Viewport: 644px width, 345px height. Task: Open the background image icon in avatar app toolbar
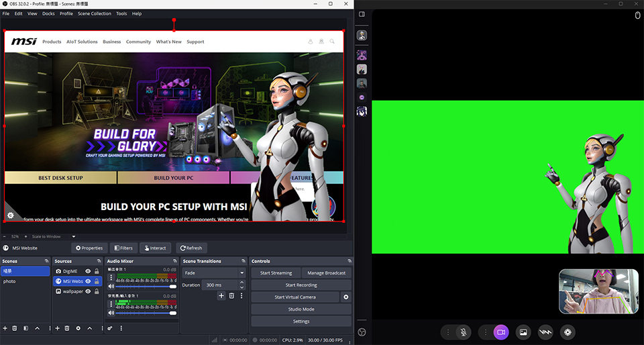[x=523, y=332]
